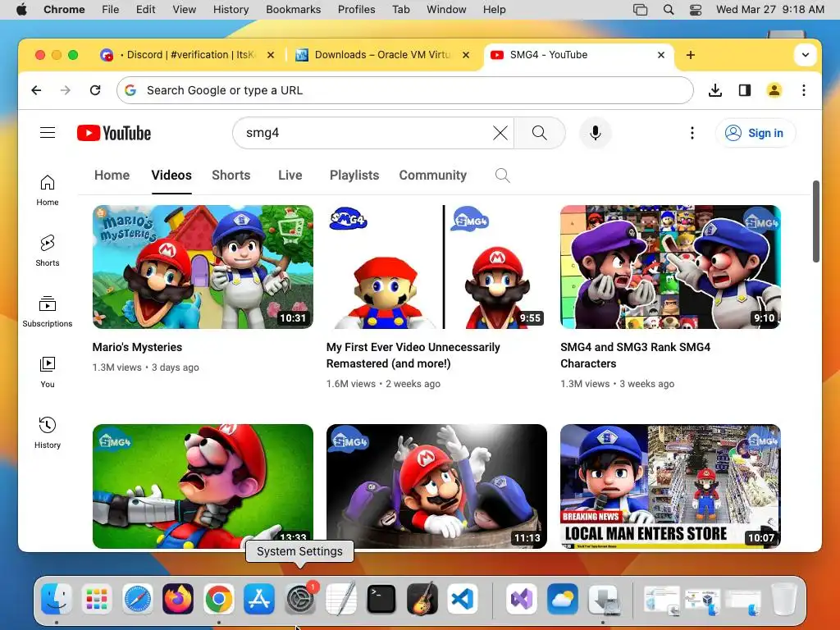Close the Oracle VM Downloads tab
The width and height of the screenshot is (840, 630).
[x=466, y=55]
